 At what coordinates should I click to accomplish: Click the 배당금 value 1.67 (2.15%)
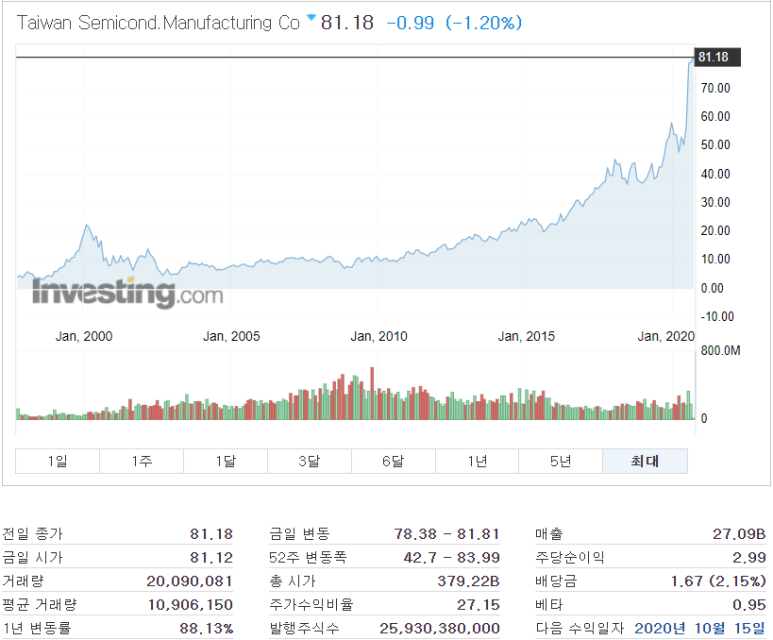tap(718, 581)
